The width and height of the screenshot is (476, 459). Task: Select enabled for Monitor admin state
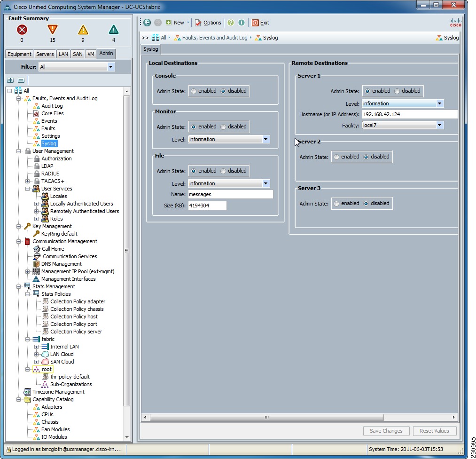194,127
